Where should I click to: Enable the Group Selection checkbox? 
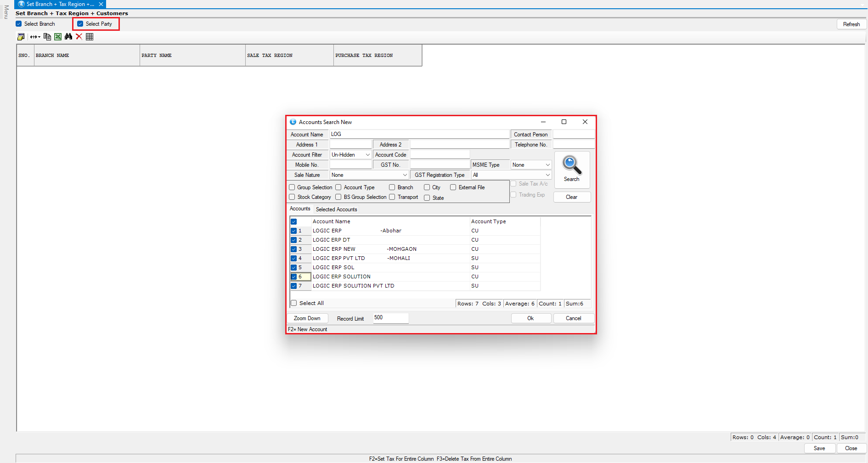292,187
